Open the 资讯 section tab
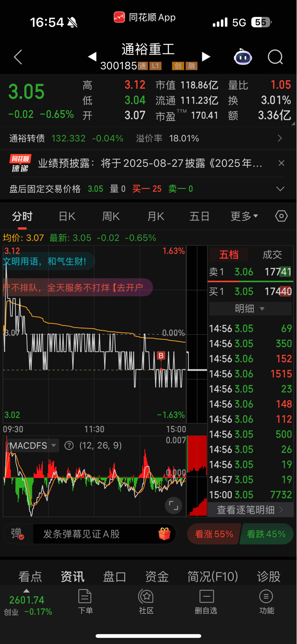Image resolution: width=297 pixels, height=644 pixels. click(73, 577)
